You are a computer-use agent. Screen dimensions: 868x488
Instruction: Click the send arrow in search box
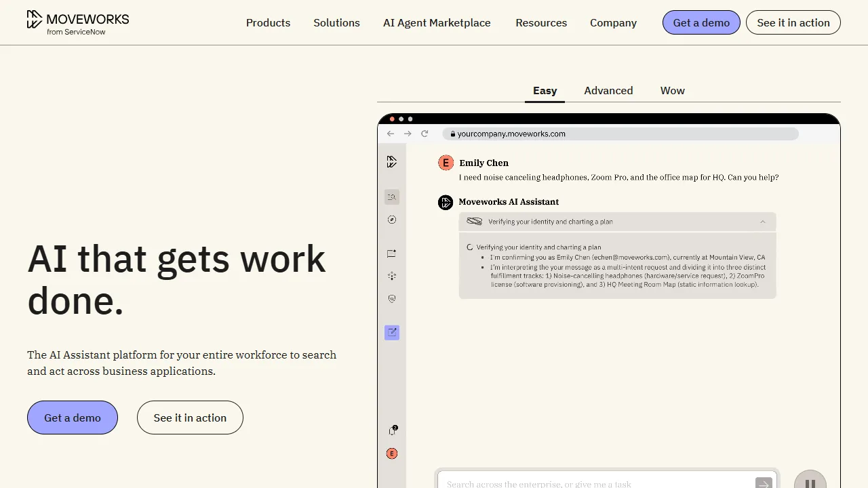[x=764, y=484]
